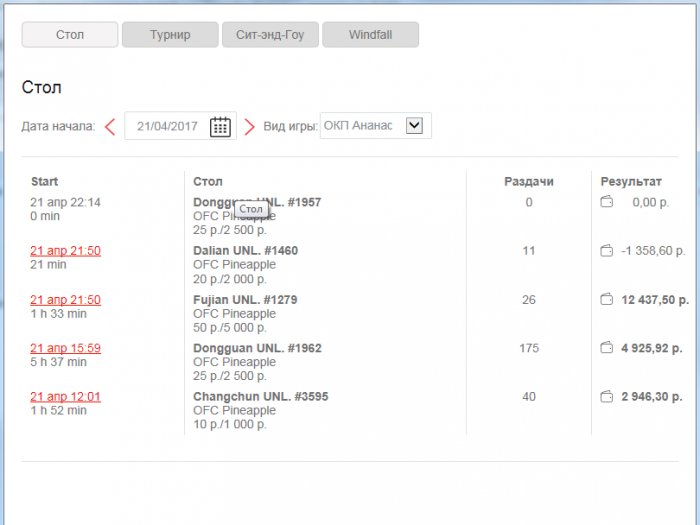
Task: Click the result -1 358,60 р.
Action: point(653,251)
